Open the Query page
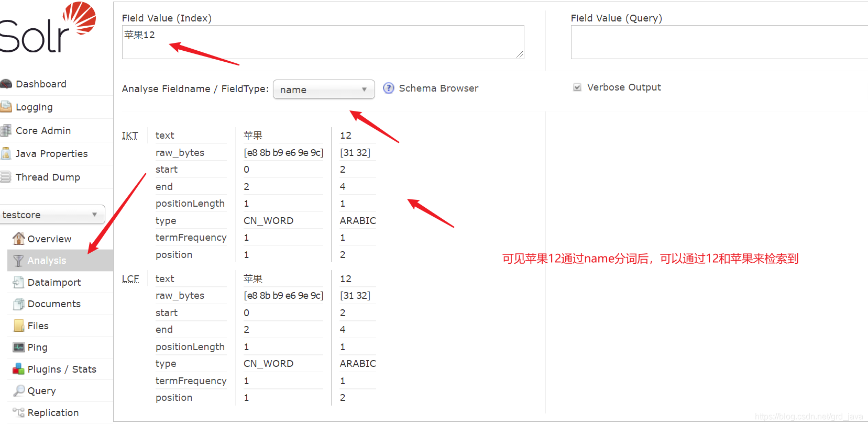 coord(42,391)
